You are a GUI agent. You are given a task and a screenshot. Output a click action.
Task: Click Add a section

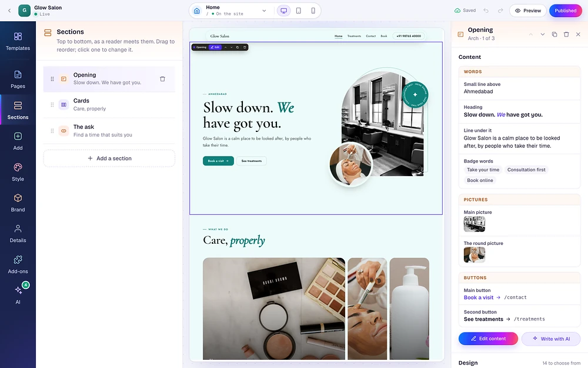pyautogui.click(x=109, y=158)
